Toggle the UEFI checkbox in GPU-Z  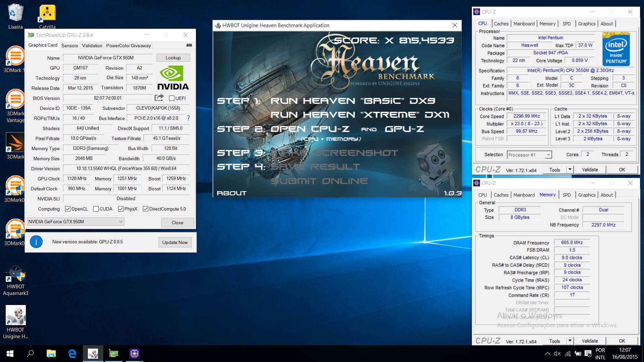[172, 98]
